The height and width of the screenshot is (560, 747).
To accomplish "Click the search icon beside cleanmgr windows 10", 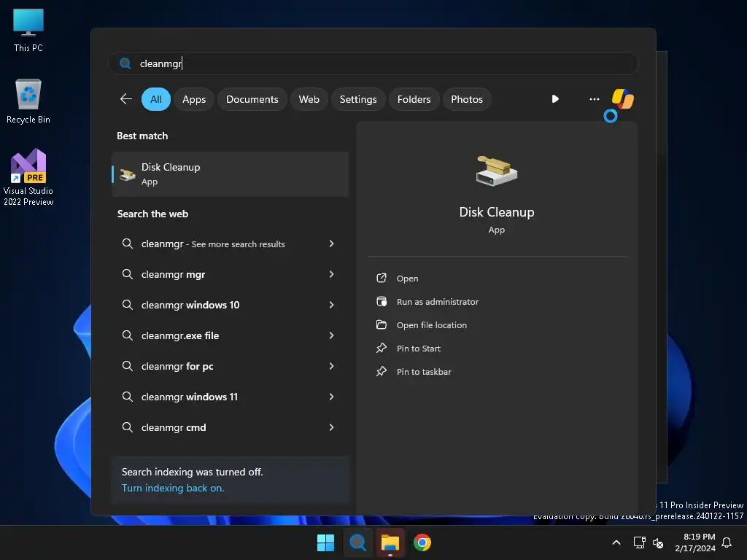I will [127, 305].
